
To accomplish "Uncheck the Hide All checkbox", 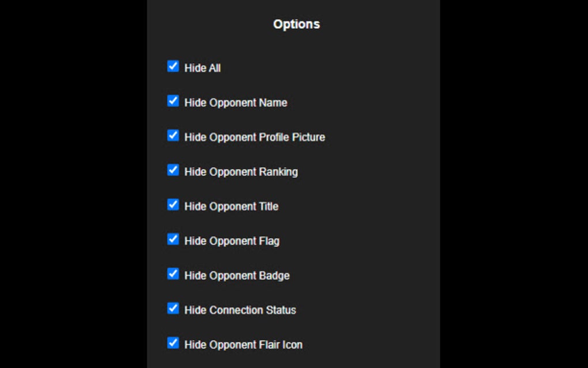I will (173, 66).
